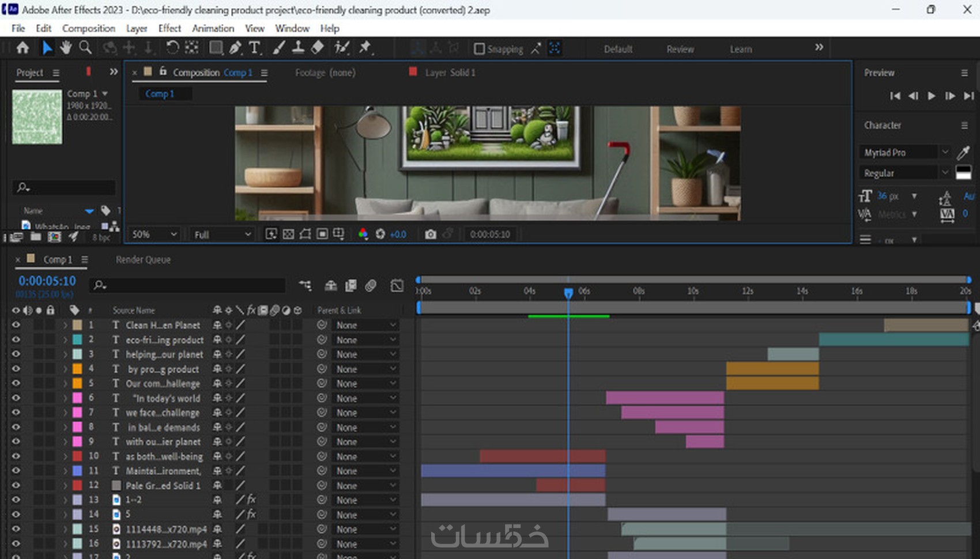The height and width of the screenshot is (559, 980).
Task: Open the Composition menu
Action: click(88, 28)
